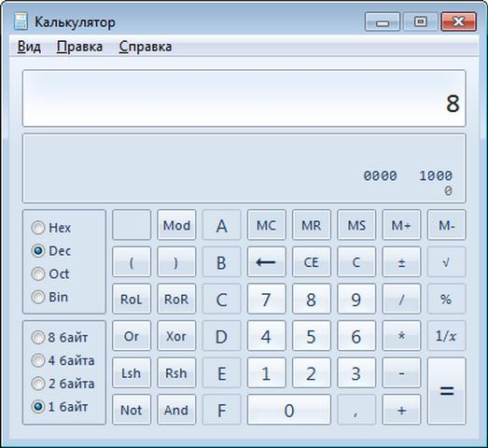Click digit 1 on keypad
This screenshot has width=488, height=448.
click(x=267, y=372)
